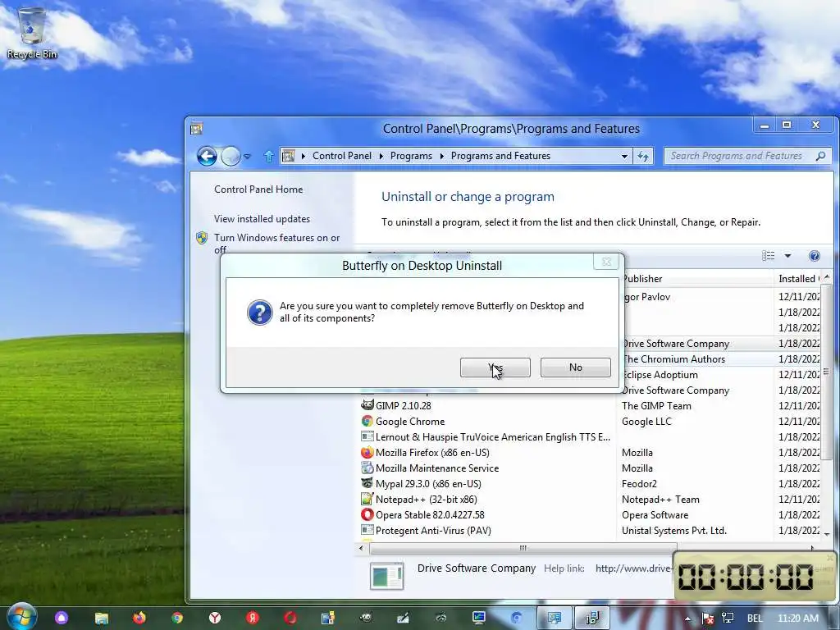The width and height of the screenshot is (840, 630).
Task: Confirm uninstall with the Yes button
Action: coord(495,367)
